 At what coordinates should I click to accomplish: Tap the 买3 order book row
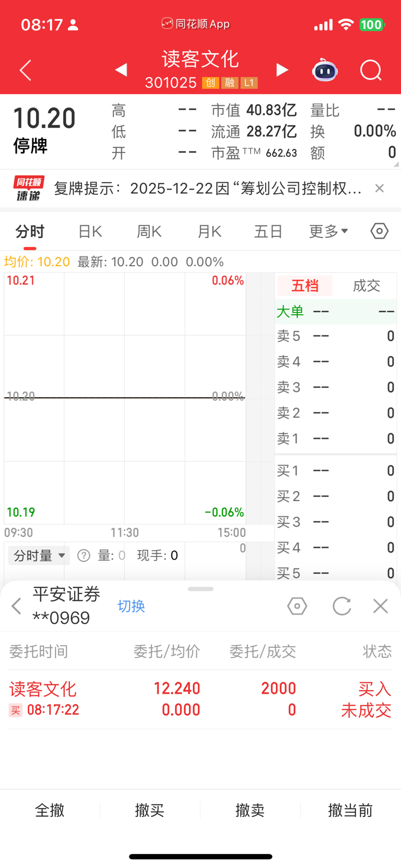pos(335,522)
